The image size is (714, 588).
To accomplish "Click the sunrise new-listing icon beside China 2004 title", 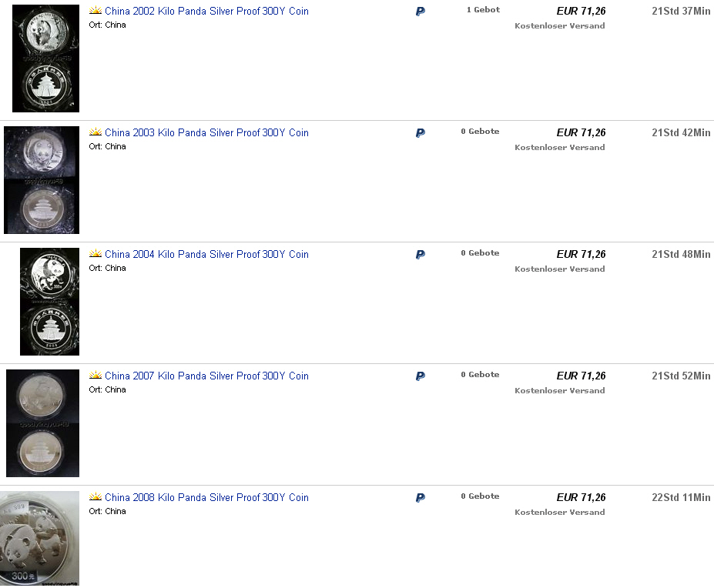I will coord(96,254).
